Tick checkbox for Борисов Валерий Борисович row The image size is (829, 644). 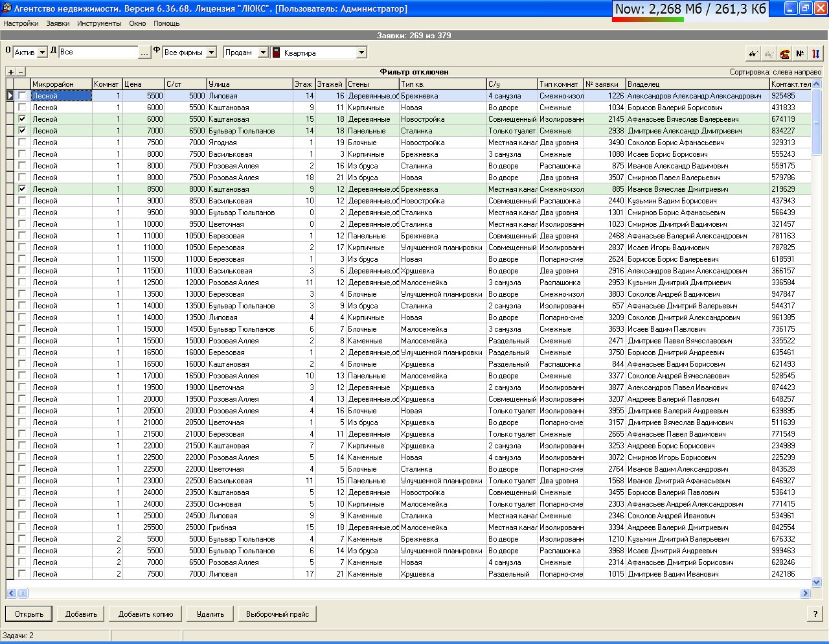pos(23,108)
